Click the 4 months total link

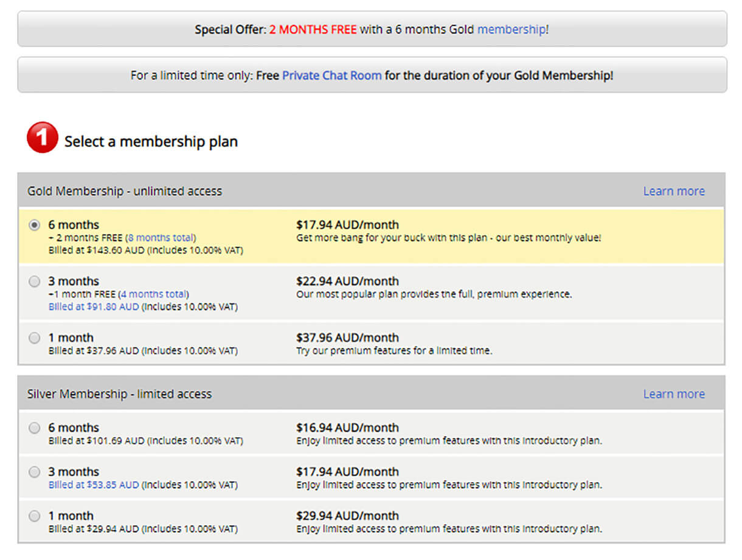pyautogui.click(x=154, y=294)
